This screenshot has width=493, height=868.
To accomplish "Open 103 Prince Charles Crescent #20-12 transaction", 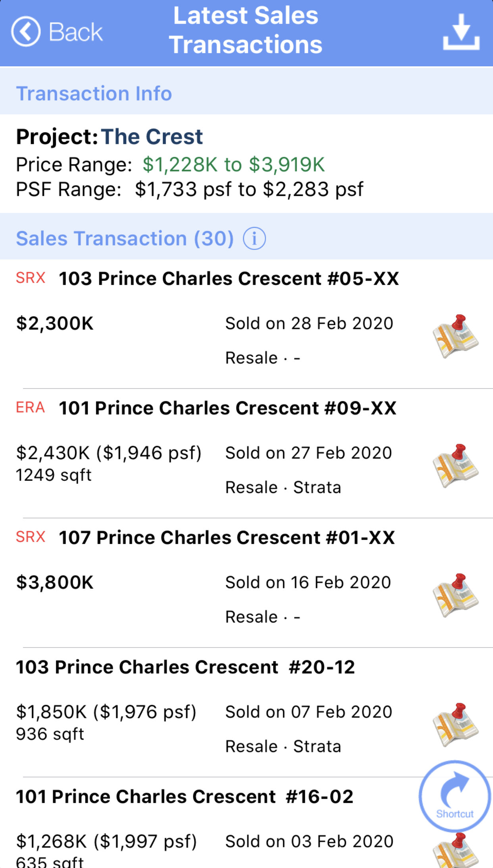I will (185, 667).
